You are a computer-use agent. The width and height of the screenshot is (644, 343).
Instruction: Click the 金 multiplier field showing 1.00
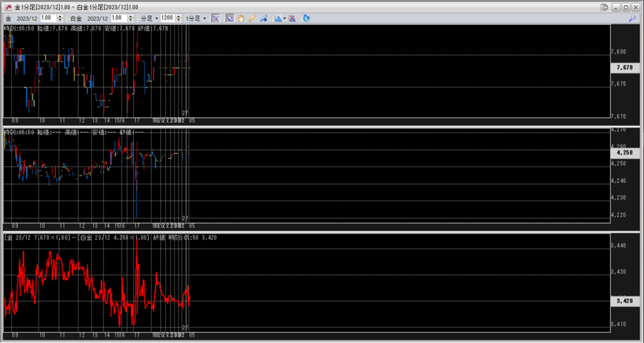point(47,18)
